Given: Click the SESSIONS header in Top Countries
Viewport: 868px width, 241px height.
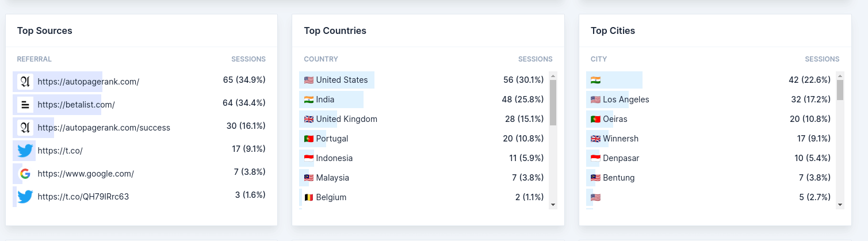Looking at the screenshot, I should coord(536,59).
